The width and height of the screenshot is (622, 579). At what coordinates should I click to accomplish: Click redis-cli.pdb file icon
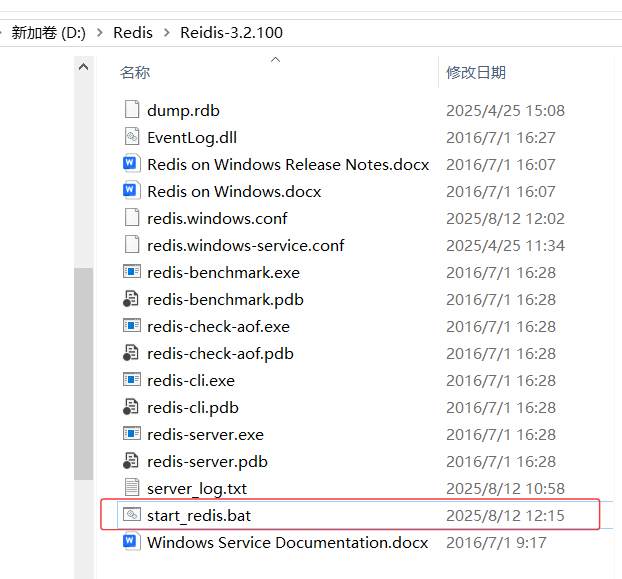(131, 407)
